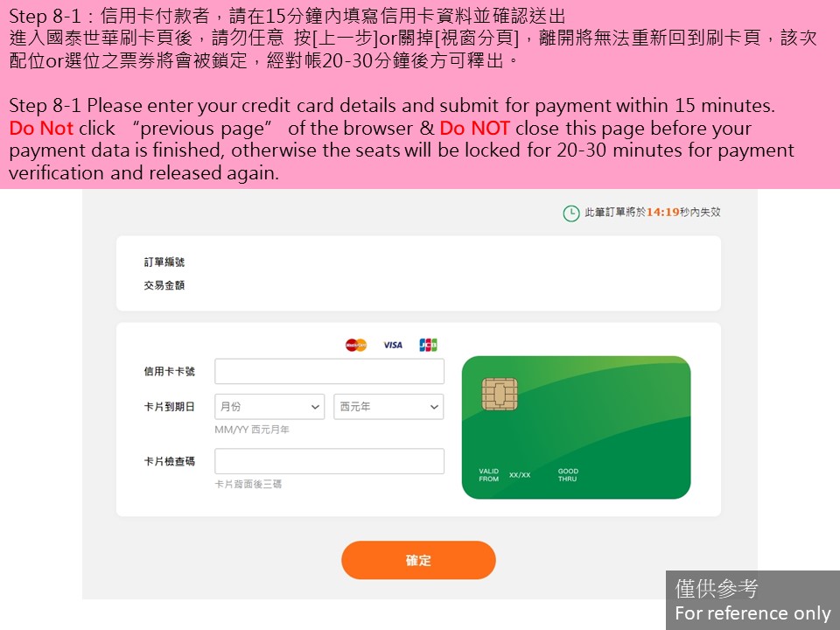
Task: Focus the 信用卡卡號 card number field
Action: point(330,371)
